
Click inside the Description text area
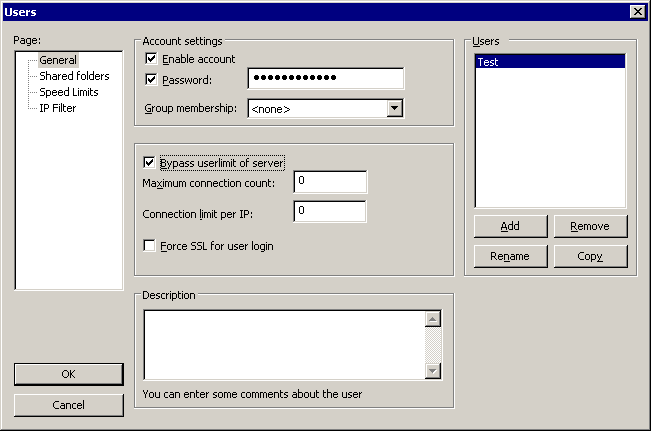(x=285, y=344)
